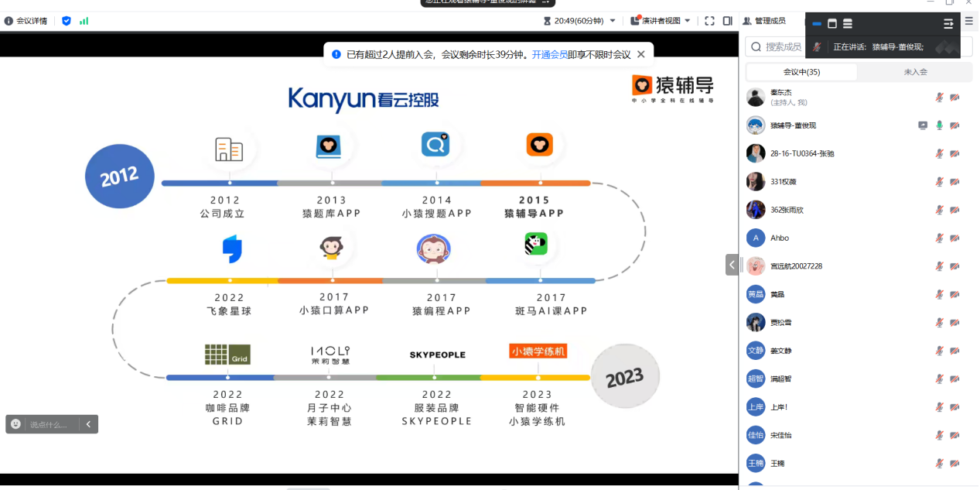Mute the green microphone of 猿辅导-董俊现
Image resolution: width=980 pixels, height=490 pixels.
pos(939,125)
